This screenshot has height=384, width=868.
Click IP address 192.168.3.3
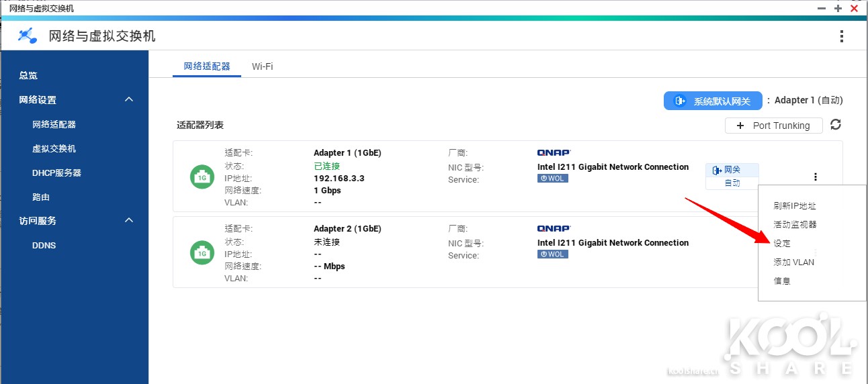339,179
